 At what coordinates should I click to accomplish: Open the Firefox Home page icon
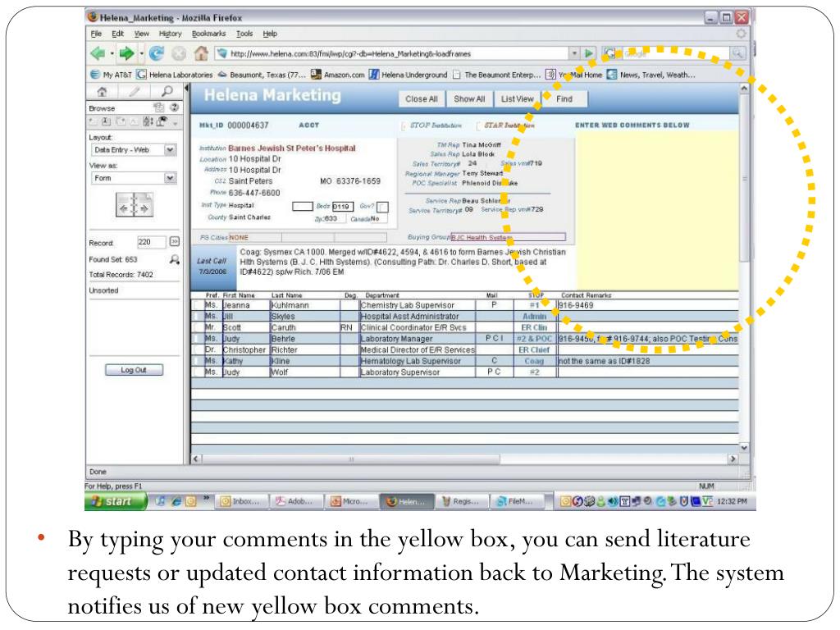201,53
